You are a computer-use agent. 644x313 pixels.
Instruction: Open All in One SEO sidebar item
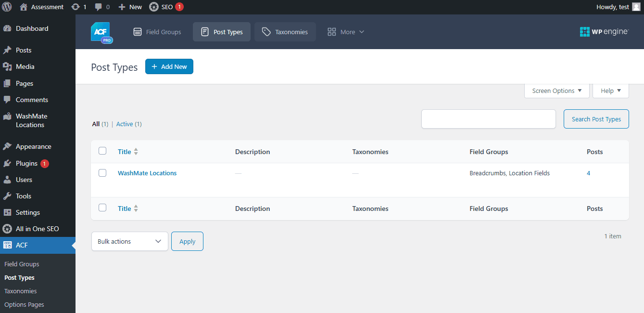tap(37, 229)
